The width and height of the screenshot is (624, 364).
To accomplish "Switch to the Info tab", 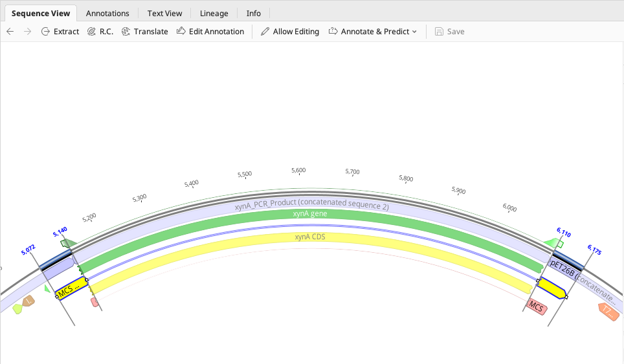I will coord(254,13).
